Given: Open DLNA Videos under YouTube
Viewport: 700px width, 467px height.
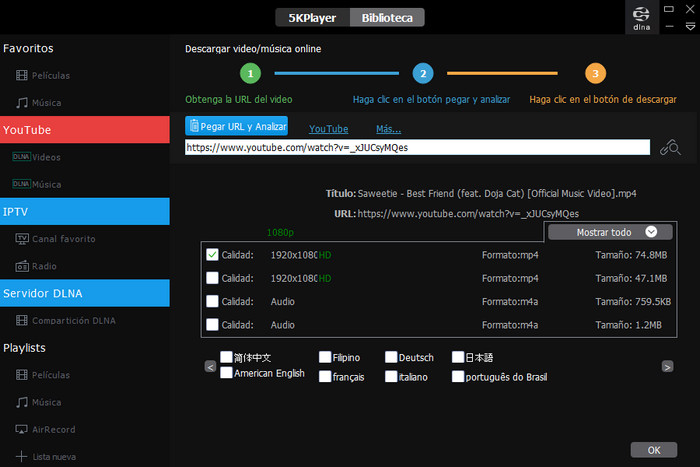Looking at the screenshot, I should pyautogui.click(x=37, y=157).
